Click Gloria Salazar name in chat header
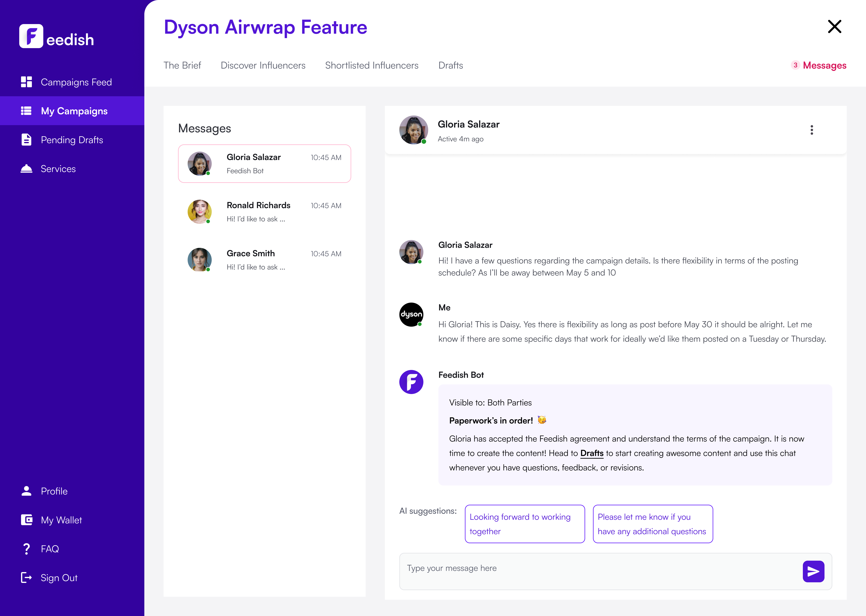 [x=468, y=124]
